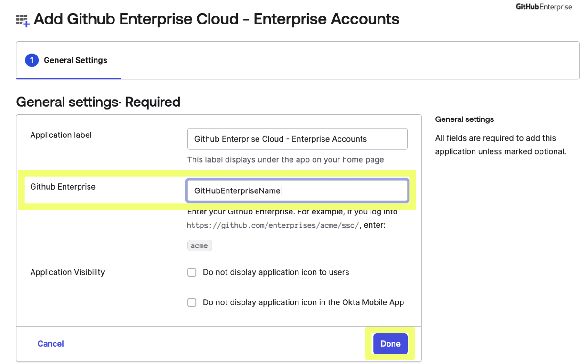Click the Cancel link
588x364 pixels.
tap(50, 344)
